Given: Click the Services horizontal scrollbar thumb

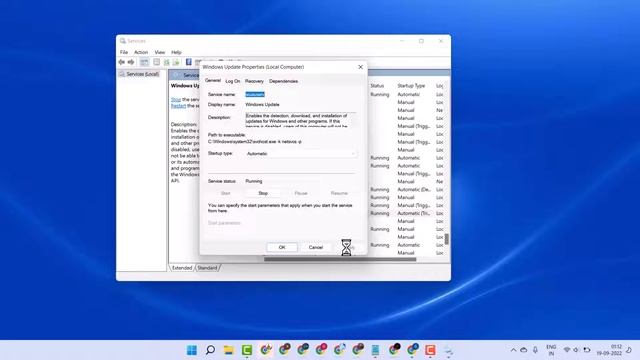Looking at the screenshot, I should pyautogui.click(x=340, y=259).
